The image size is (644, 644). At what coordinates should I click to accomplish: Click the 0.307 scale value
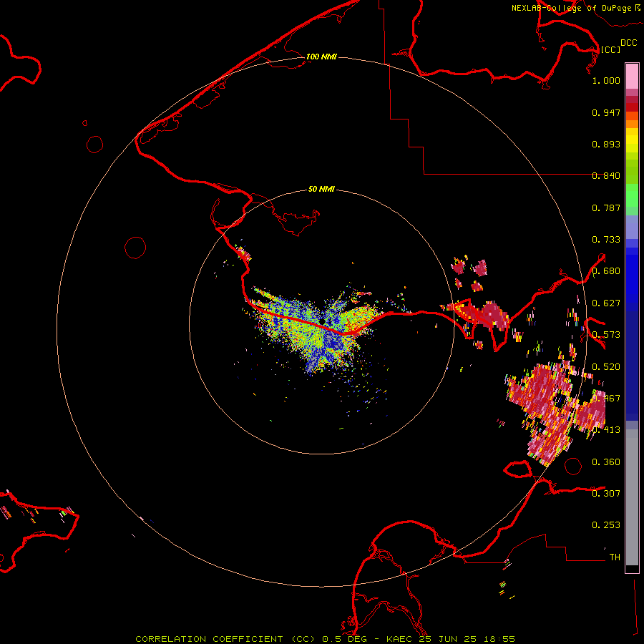(606, 494)
